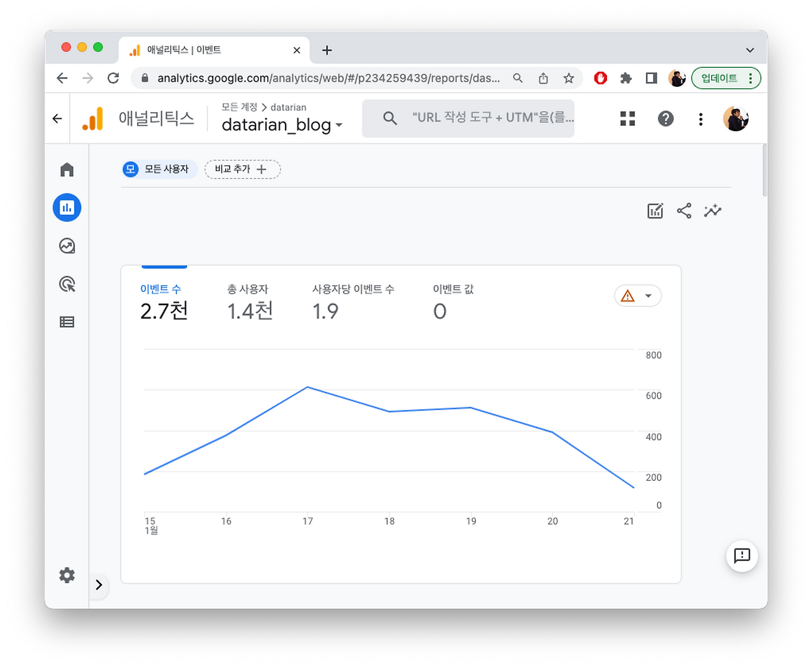Image resolution: width=812 pixels, height=667 pixels.
Task: Select the 모든 사용자 segment chip
Action: (159, 169)
